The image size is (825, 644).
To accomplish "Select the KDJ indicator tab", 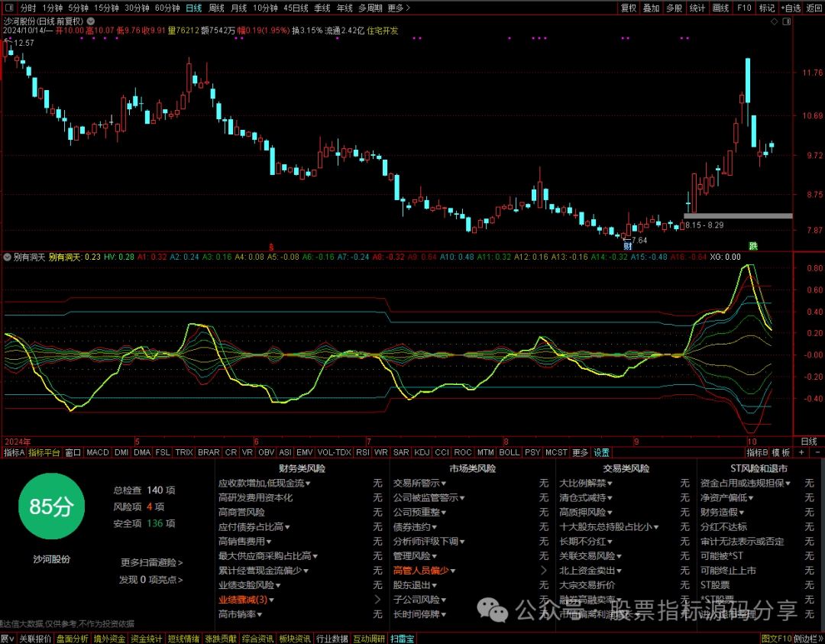I will 422,452.
